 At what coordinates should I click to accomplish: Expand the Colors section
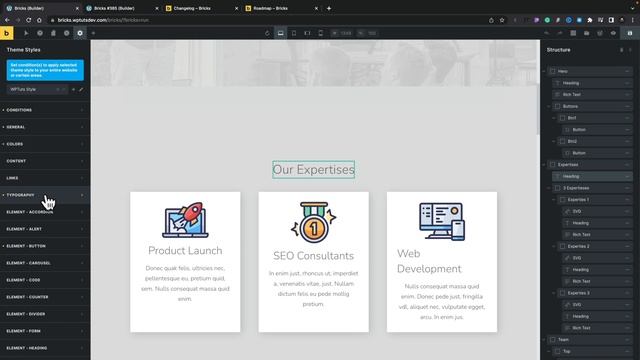click(x=45, y=144)
